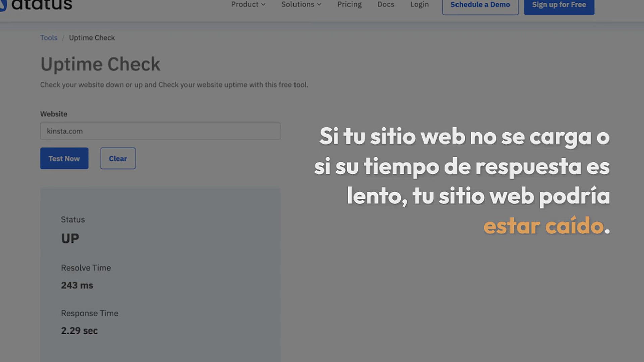Click the 2.29 sec response time value
This screenshot has width=644, height=362.
coord(79,331)
